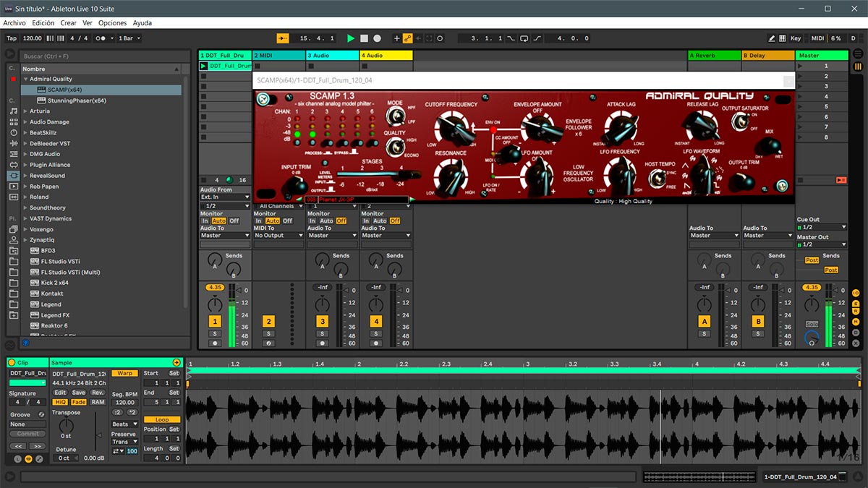Collapse the Admiral Quality folder
This screenshot has width=868, height=488.
coord(26,79)
